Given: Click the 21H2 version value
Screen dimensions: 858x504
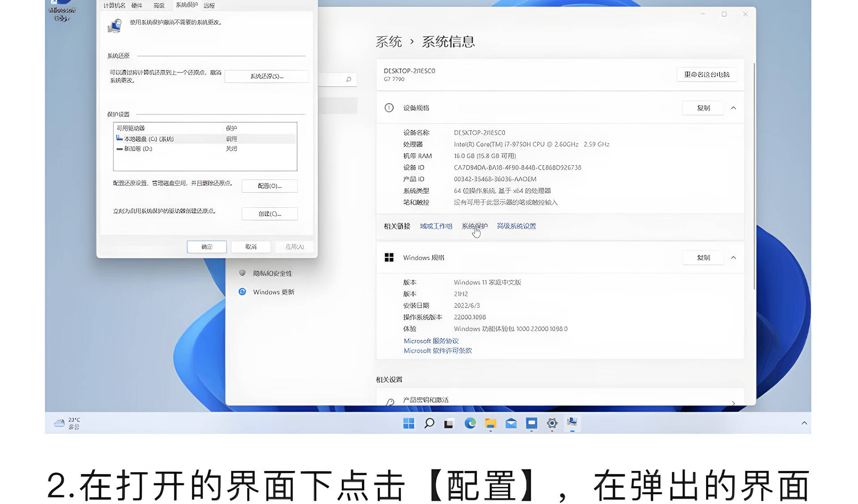Looking at the screenshot, I should 461,294.
